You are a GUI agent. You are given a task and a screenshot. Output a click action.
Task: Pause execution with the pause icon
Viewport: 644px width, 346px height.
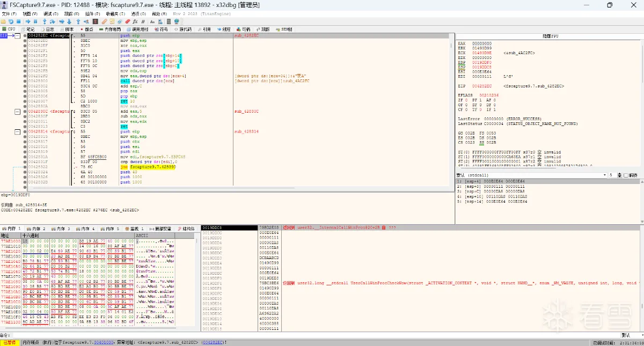[35, 21]
